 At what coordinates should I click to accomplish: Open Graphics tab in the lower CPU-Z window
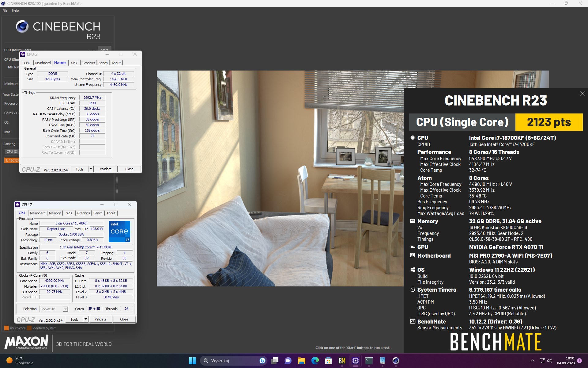84,213
